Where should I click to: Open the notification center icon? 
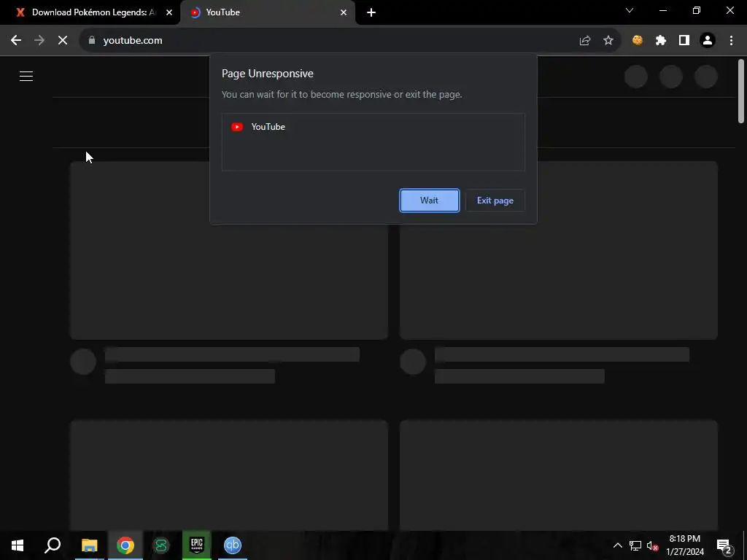(x=724, y=545)
